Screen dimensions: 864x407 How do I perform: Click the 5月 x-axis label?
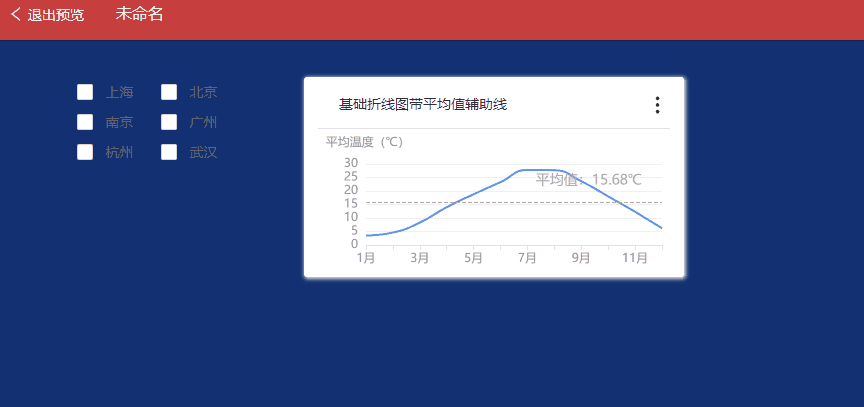coord(474,257)
